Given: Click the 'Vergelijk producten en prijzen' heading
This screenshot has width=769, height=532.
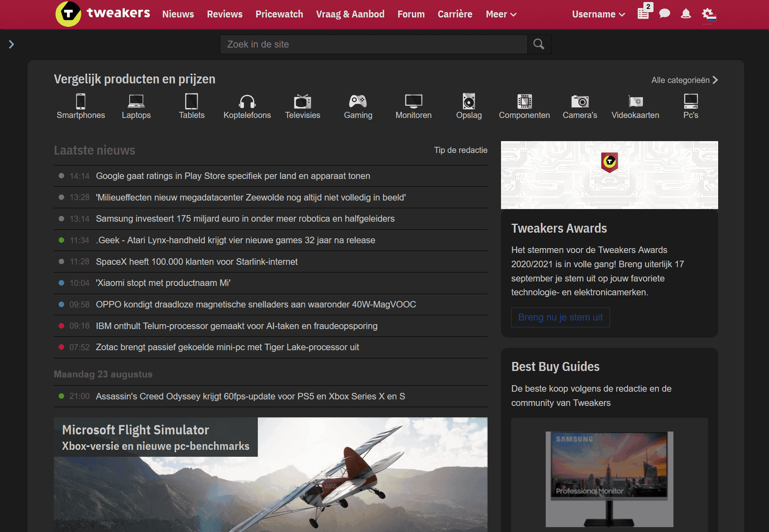Looking at the screenshot, I should [x=135, y=79].
